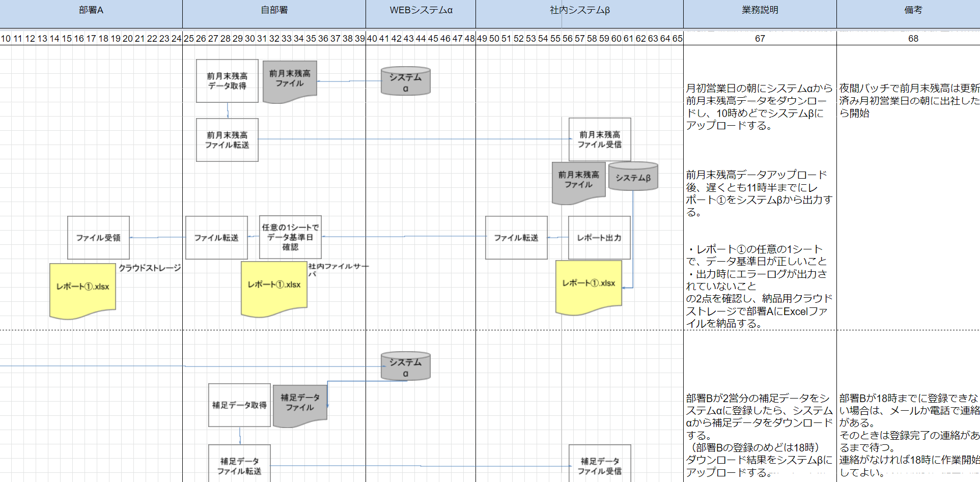This screenshot has width=980, height=482.
Task: Click gray 前月末残高ファイル document beside システムβ
Action: (578, 181)
